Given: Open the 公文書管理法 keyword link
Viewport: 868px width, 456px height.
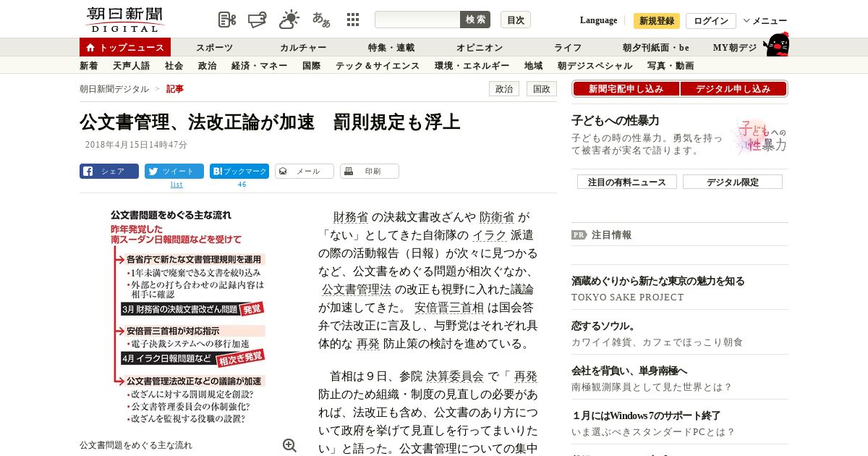Looking at the screenshot, I should click(x=357, y=290).
